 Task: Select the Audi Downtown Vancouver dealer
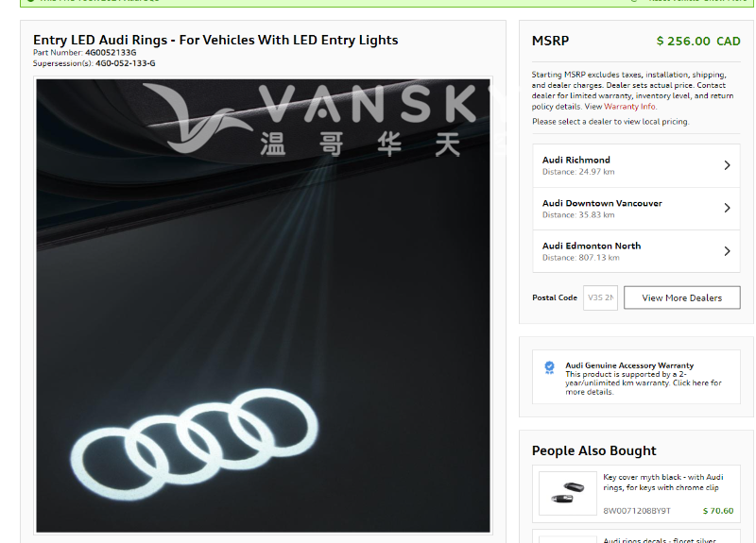tap(636, 209)
